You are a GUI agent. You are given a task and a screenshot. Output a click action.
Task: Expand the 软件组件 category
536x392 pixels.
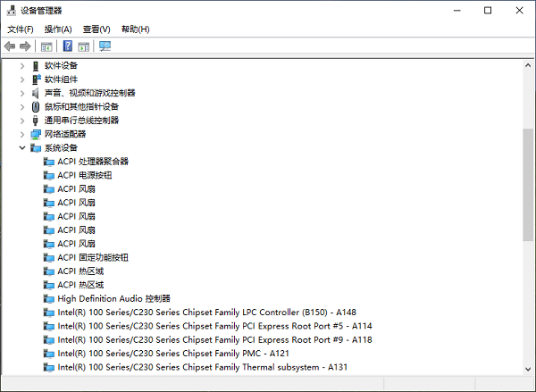point(22,79)
